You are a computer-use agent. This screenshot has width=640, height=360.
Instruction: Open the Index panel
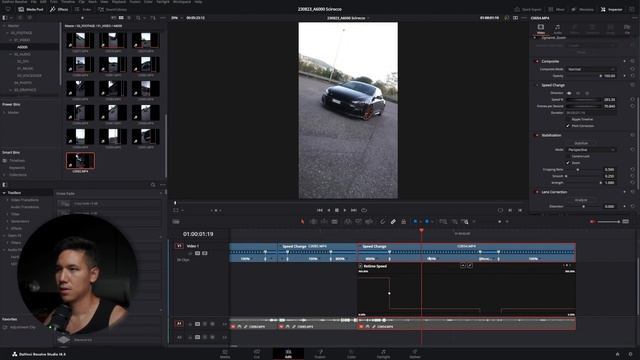[x=84, y=9]
